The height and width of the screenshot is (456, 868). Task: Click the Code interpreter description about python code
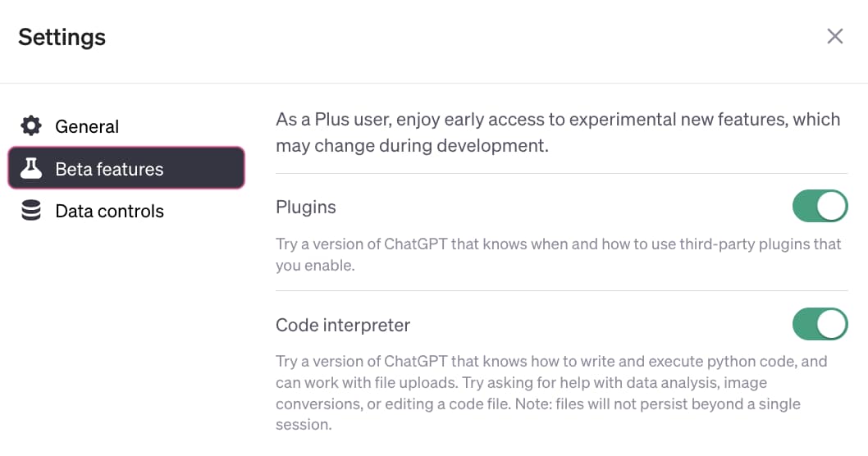click(x=551, y=361)
